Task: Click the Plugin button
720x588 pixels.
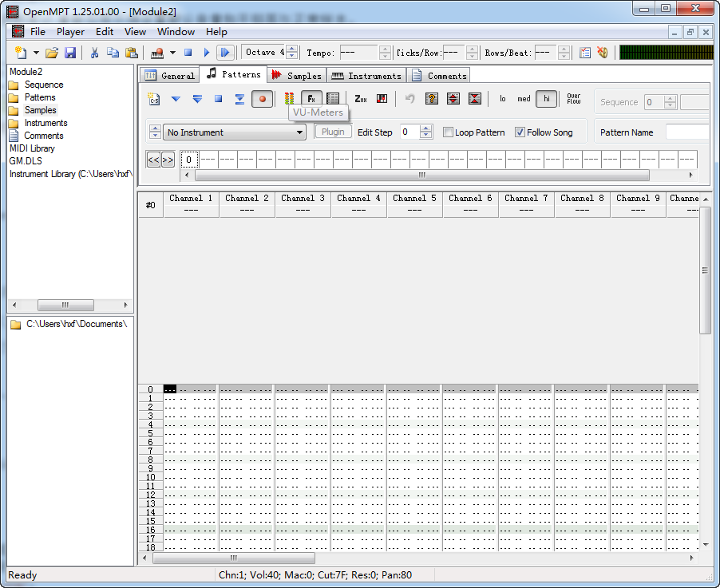Action: coord(333,132)
